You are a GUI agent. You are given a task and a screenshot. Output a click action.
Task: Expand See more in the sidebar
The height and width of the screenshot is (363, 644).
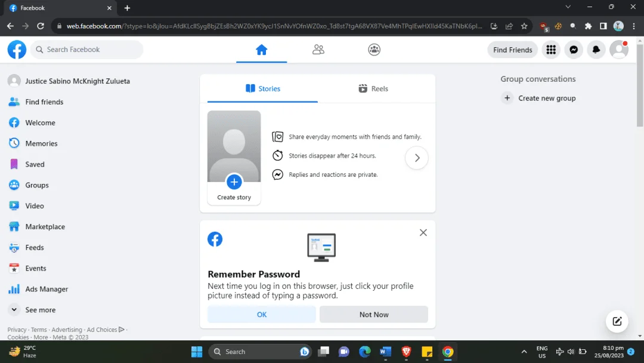32,310
